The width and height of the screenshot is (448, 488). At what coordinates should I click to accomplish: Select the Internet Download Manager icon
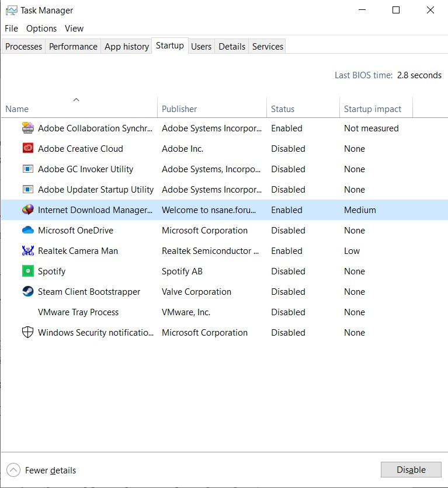27,210
